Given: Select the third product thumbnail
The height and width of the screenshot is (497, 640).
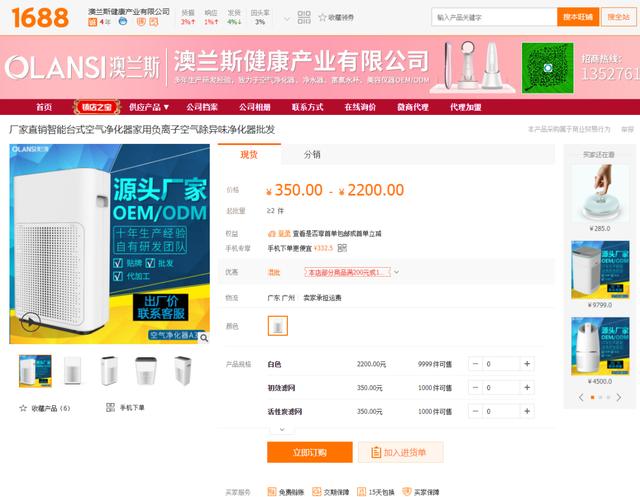Looking at the screenshot, I should (x=109, y=371).
